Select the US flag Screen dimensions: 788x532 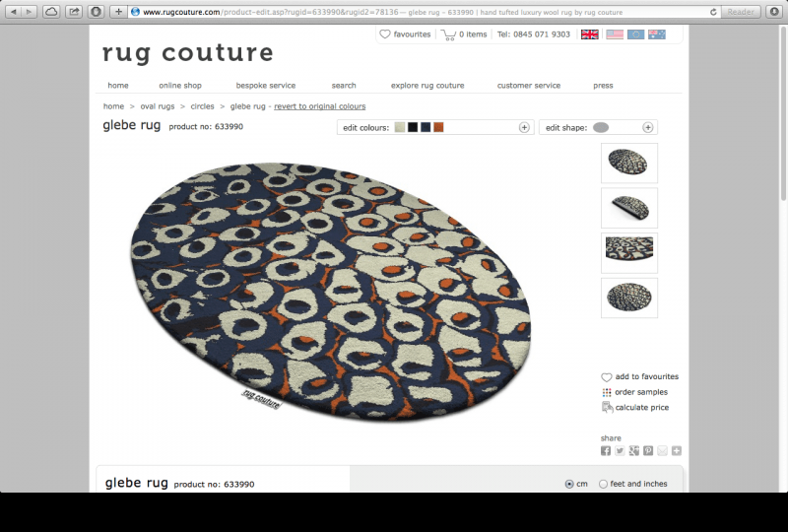614,34
